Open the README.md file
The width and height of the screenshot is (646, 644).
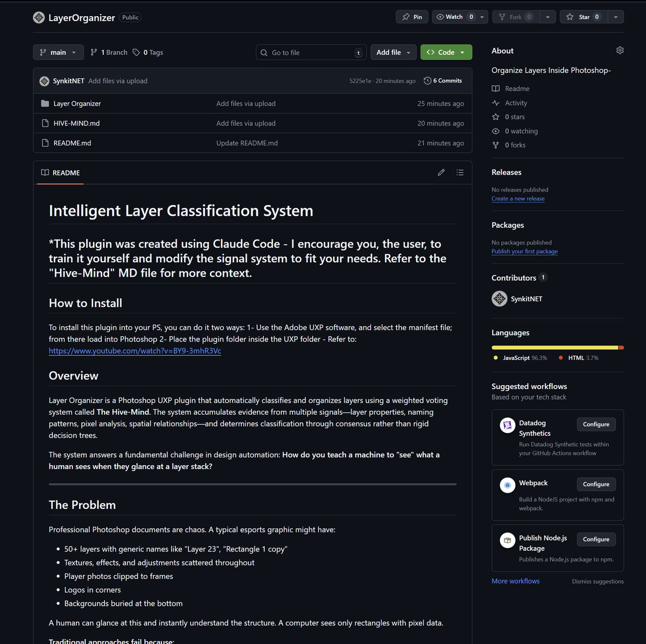(72, 143)
